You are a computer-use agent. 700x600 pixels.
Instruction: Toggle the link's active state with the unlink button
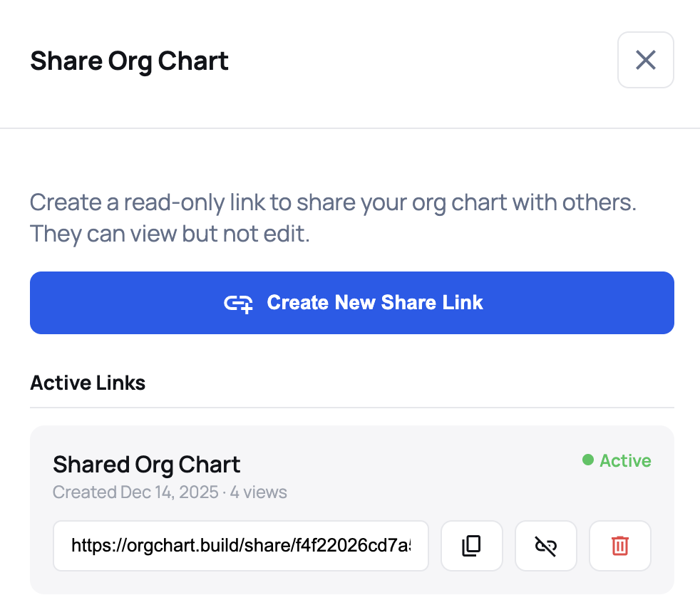pyautogui.click(x=545, y=545)
